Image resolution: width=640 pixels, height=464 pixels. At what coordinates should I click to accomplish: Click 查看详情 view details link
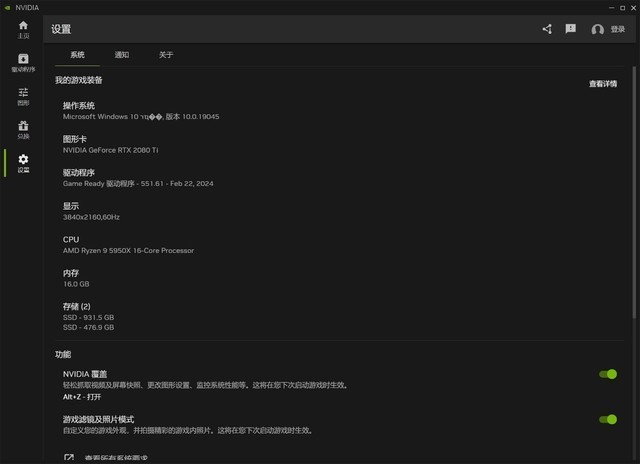click(x=603, y=84)
